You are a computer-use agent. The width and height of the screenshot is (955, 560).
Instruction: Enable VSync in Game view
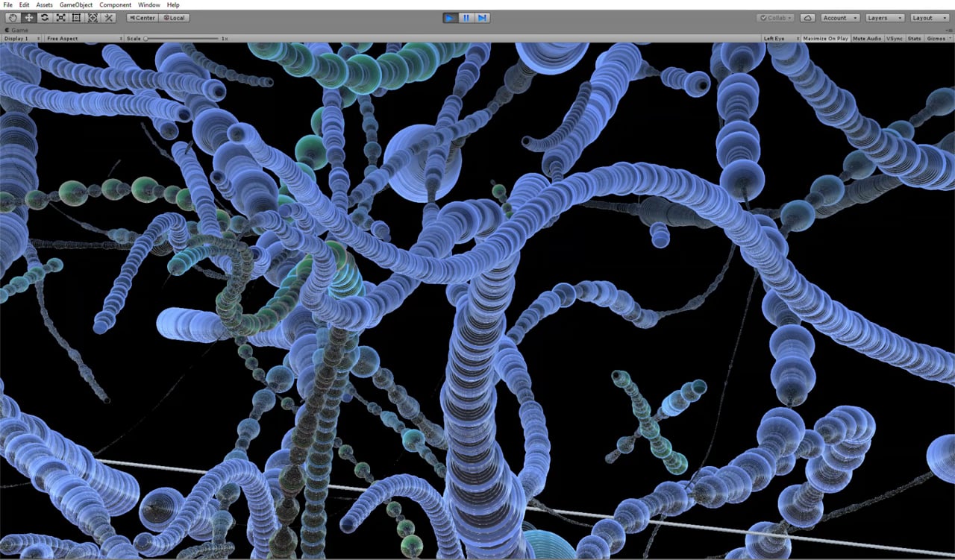(x=894, y=38)
